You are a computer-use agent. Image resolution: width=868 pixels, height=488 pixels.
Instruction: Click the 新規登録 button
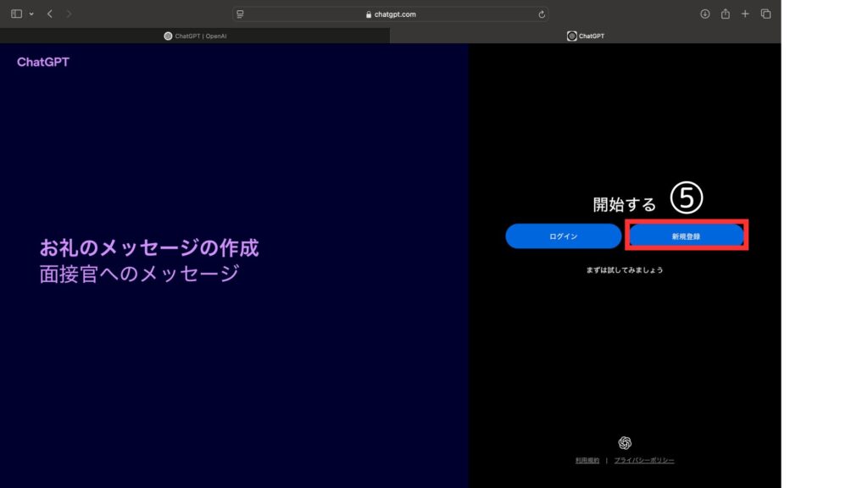pyautogui.click(x=687, y=236)
